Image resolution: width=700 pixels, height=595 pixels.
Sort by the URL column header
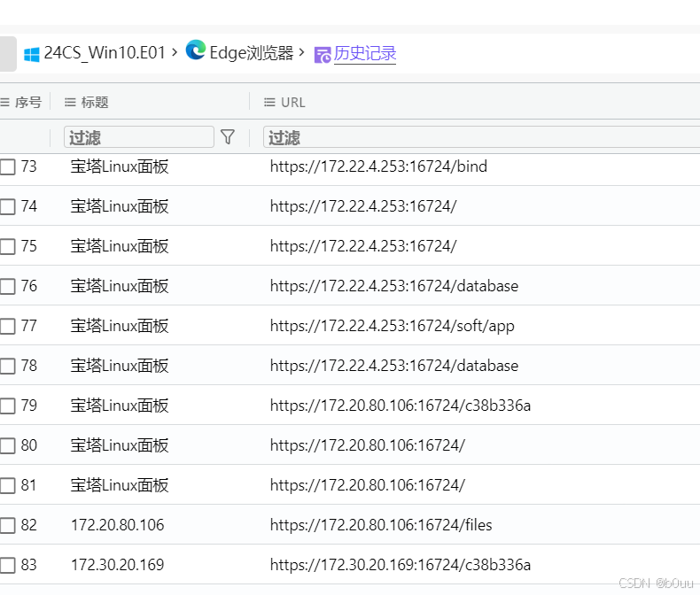pyautogui.click(x=293, y=103)
